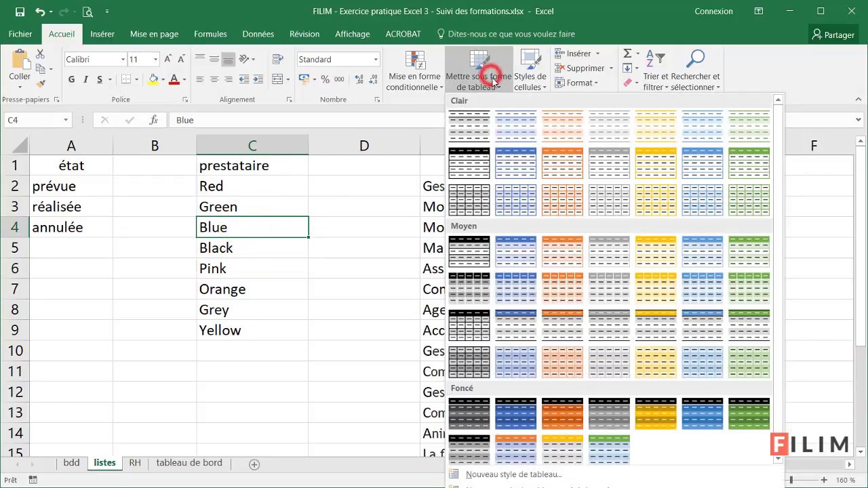Open Police dialog launcher
This screenshot has height=488, width=868.
[x=184, y=100]
